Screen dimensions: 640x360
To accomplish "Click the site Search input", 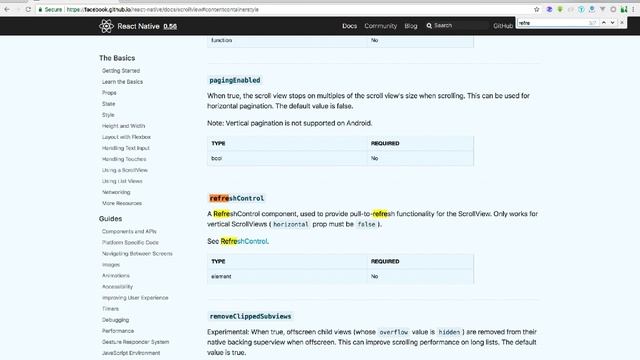I will (460, 26).
